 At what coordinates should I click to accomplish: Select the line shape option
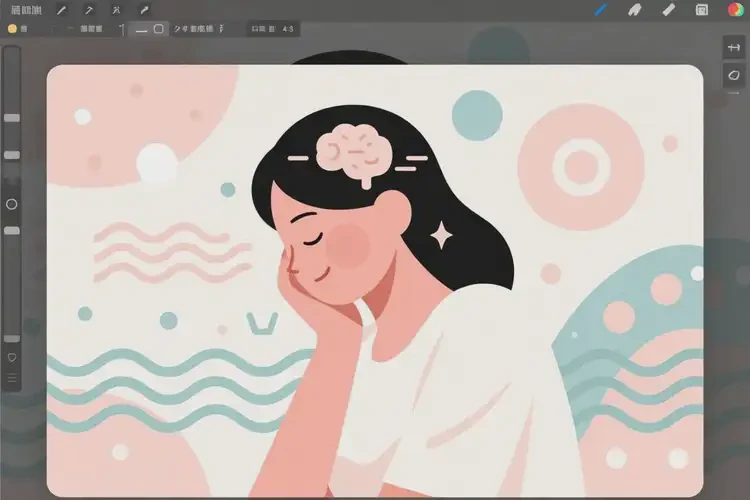tap(141, 30)
